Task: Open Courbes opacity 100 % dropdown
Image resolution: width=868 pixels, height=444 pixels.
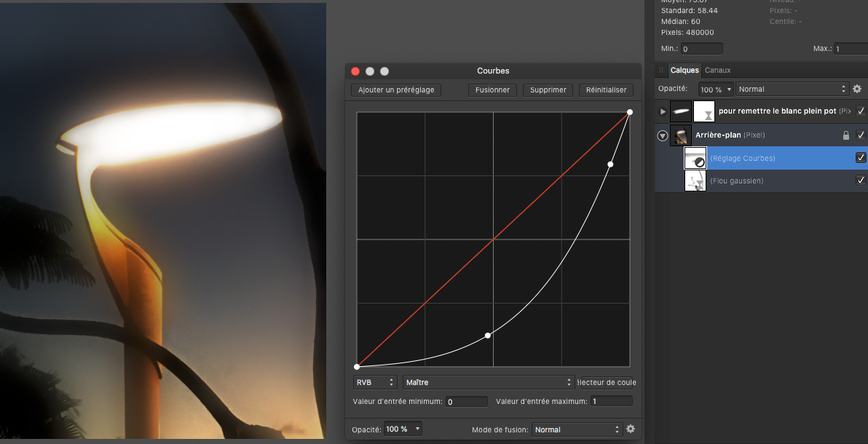Action: click(403, 429)
